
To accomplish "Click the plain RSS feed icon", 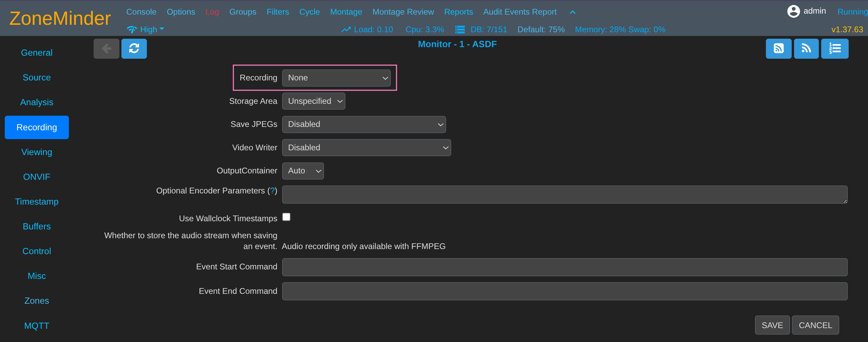I will (806, 49).
